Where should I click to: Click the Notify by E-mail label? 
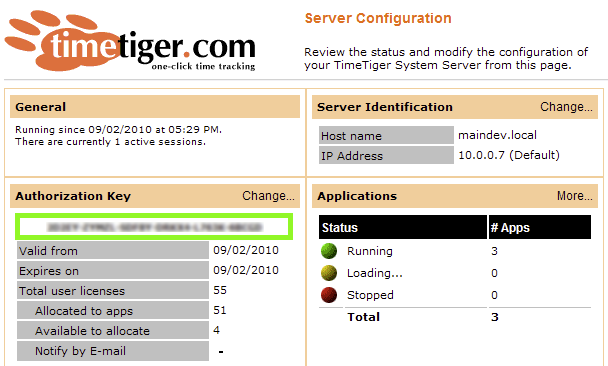(113, 351)
